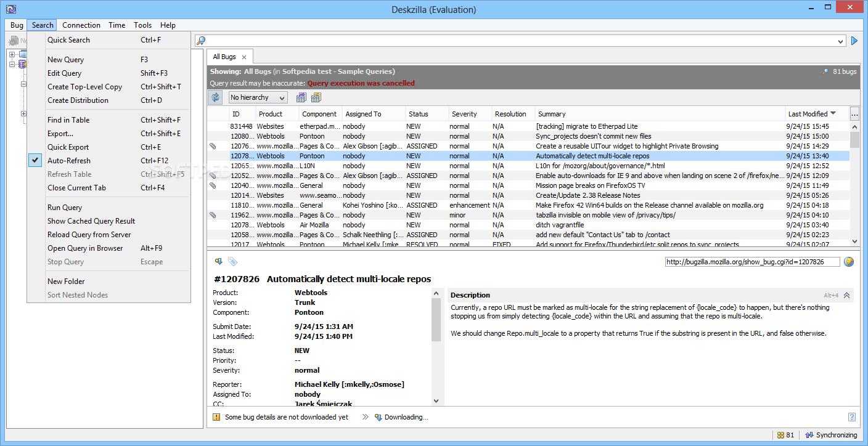Click the double chevron beside Downloading
The width and height of the screenshot is (868, 446).
click(365, 417)
